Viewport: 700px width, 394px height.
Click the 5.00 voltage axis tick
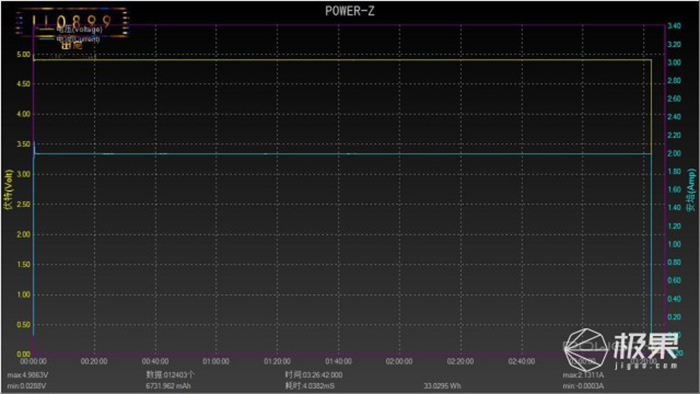point(24,54)
